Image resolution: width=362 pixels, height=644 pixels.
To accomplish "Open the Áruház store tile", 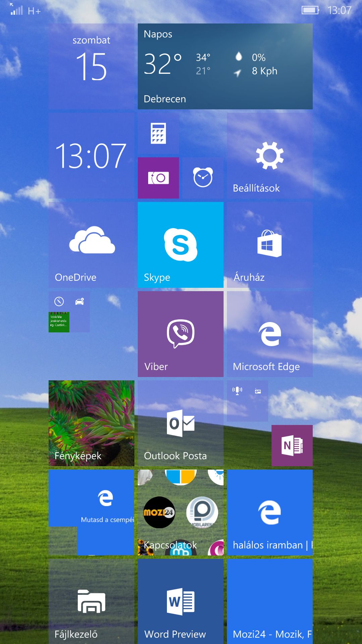I will [270, 245].
